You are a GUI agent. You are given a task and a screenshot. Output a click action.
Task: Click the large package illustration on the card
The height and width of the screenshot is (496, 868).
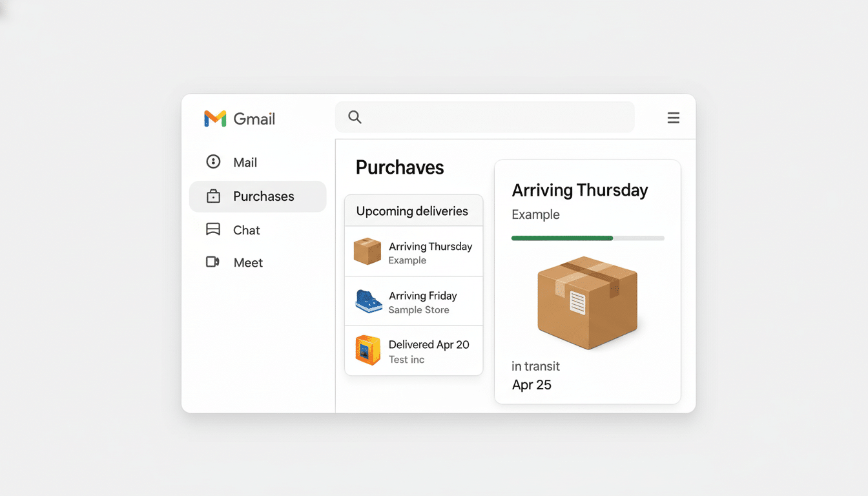pyautogui.click(x=586, y=302)
